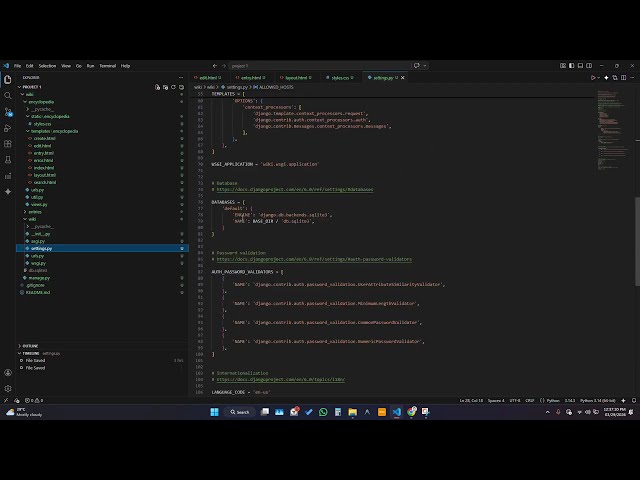Switch to the layout.html tab
This screenshot has height=480, width=640.
pyautogui.click(x=296, y=78)
